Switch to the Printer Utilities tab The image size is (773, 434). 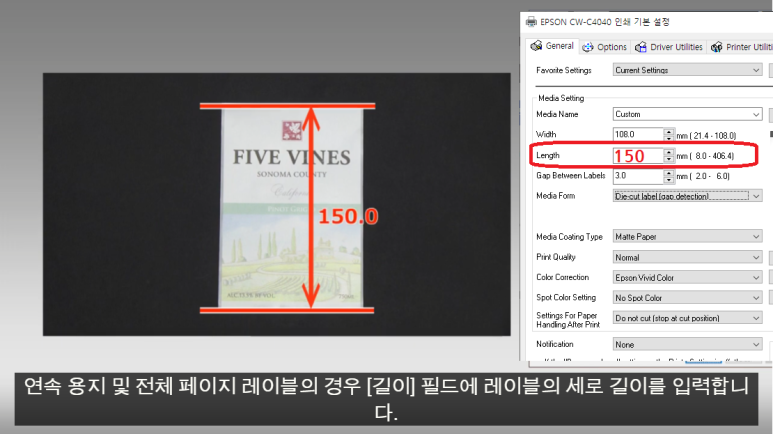click(x=741, y=47)
